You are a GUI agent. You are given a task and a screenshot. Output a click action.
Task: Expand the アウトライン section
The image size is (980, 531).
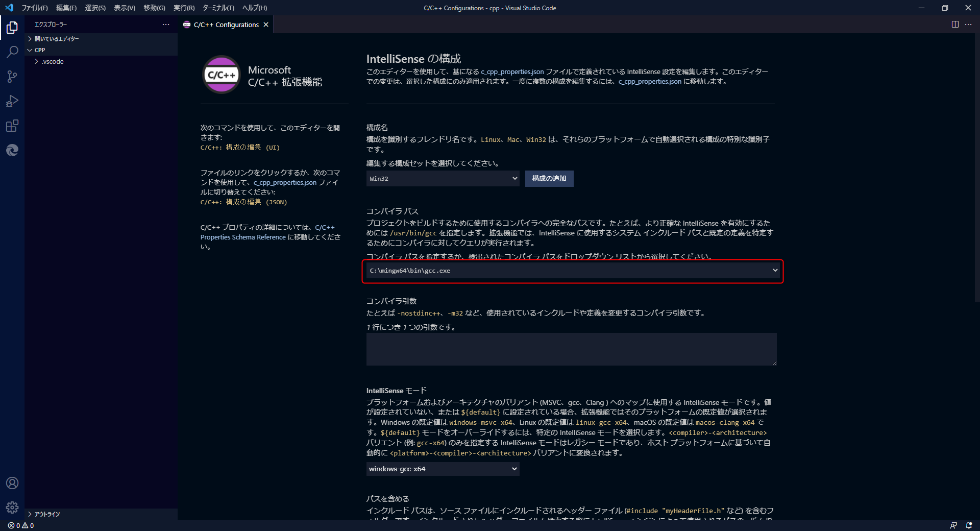101,514
